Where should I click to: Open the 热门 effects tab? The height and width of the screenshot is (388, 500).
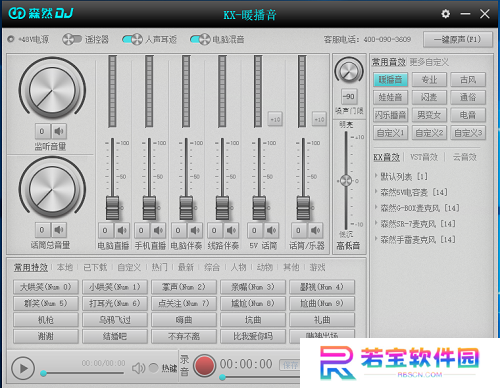160,267
